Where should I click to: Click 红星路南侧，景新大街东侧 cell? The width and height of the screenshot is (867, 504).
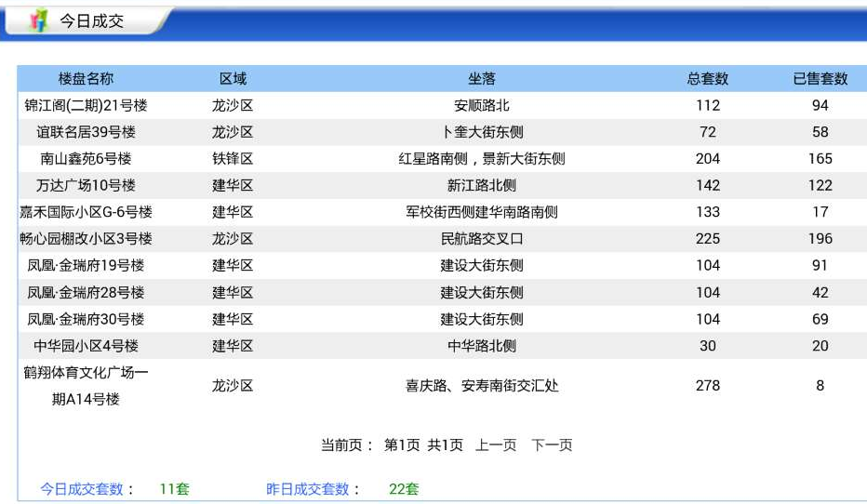coord(482,159)
